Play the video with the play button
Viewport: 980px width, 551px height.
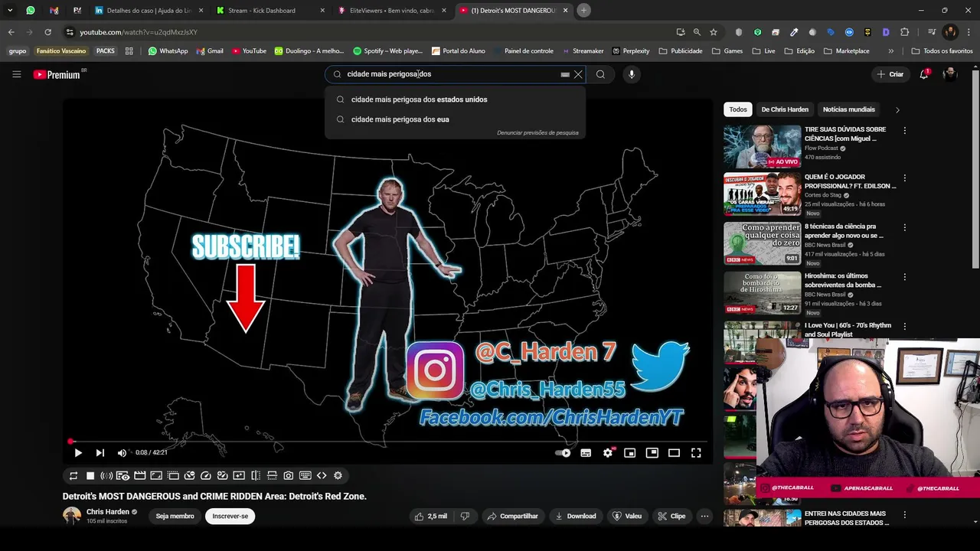[77, 452]
